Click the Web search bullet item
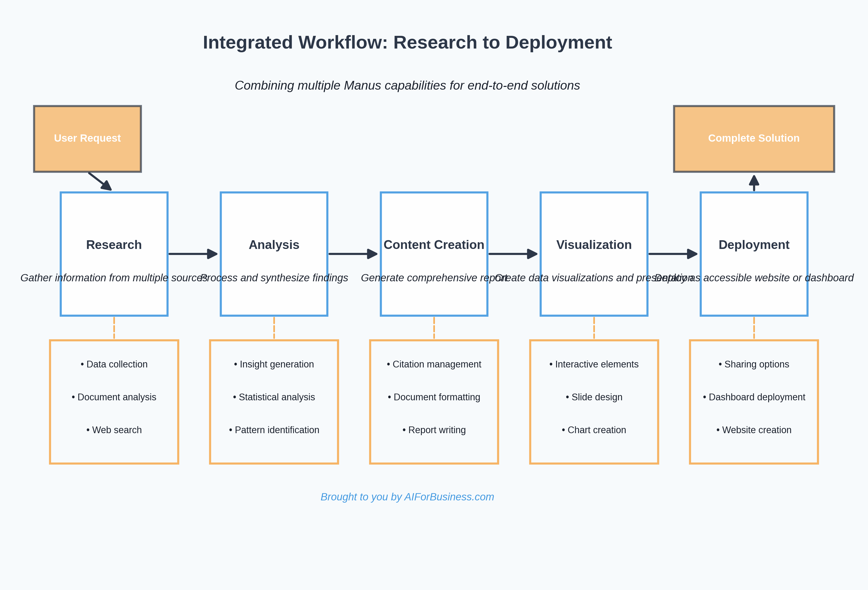 [x=114, y=430]
